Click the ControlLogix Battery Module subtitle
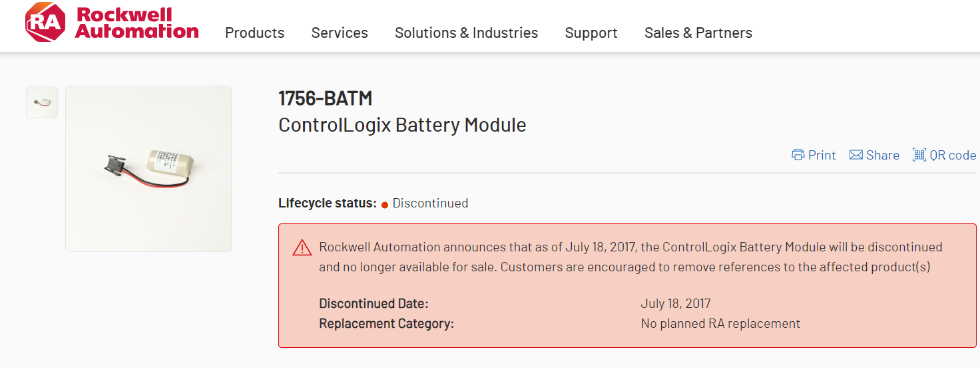 402,125
